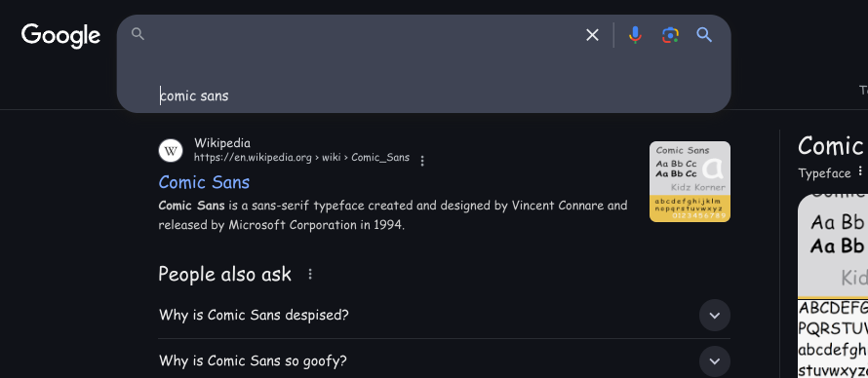The width and height of the screenshot is (868, 378).
Task: Open the Comic Sans result thumbnail image
Action: (690, 182)
